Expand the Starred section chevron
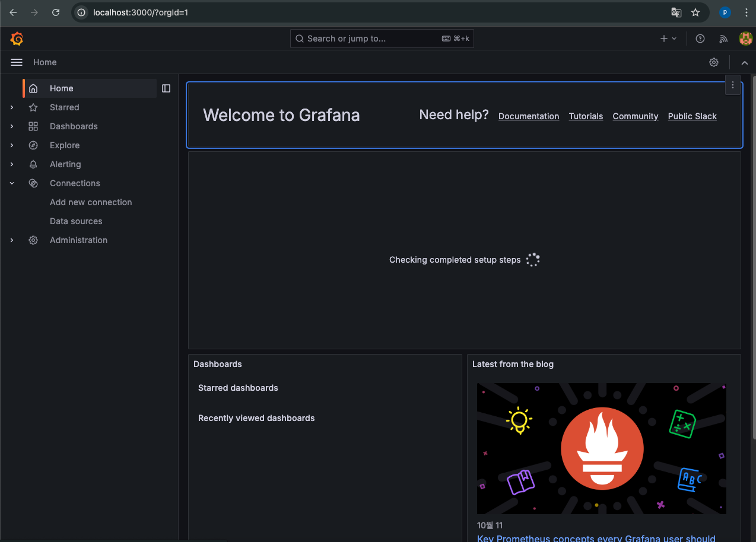756x542 pixels. tap(12, 107)
